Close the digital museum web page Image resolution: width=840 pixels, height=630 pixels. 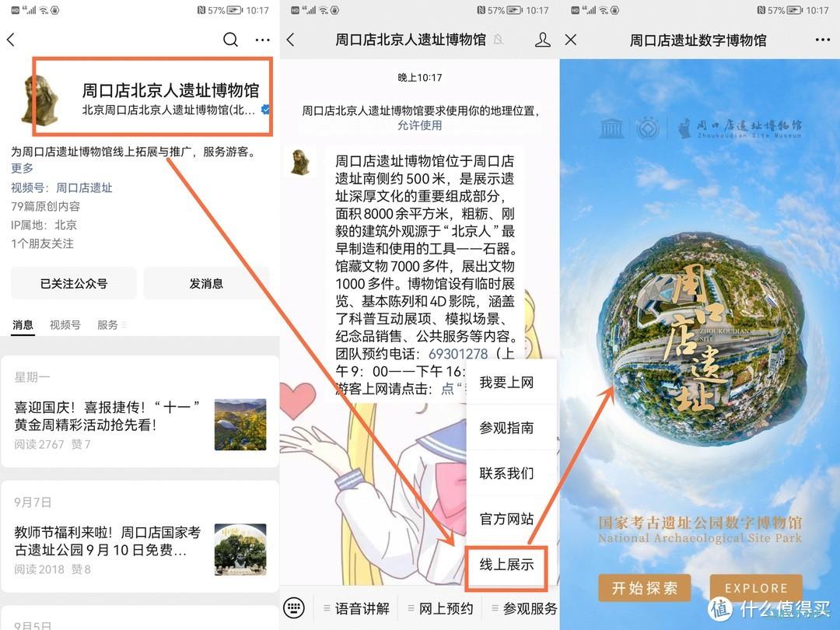click(571, 40)
